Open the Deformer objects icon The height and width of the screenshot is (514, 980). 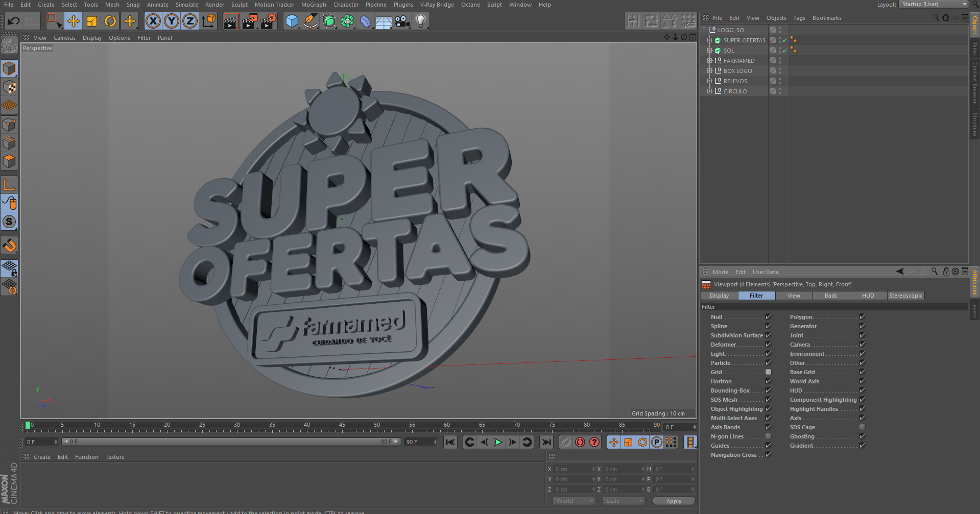[366, 21]
